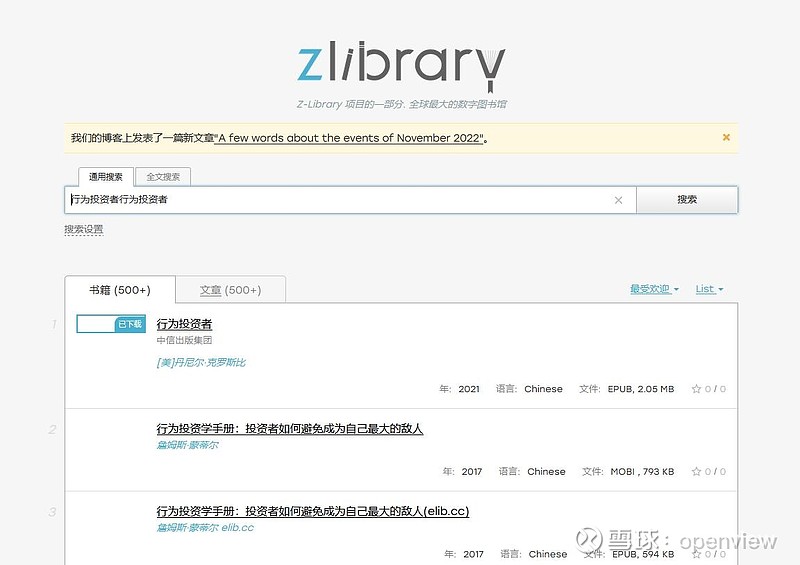
Task: Click the zlibrary logo
Action: point(401,66)
